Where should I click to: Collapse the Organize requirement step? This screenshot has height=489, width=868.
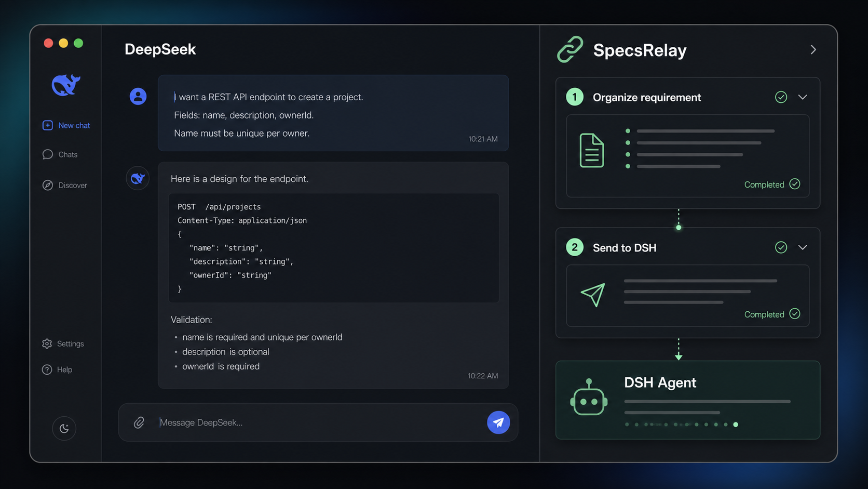803,97
